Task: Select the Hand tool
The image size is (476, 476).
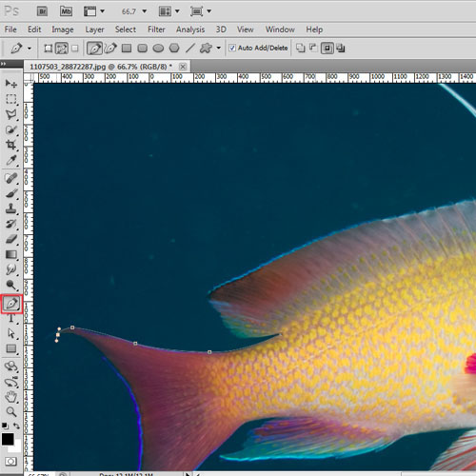Action: coord(11,397)
